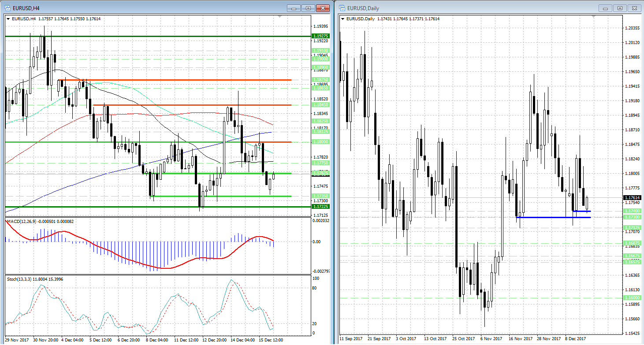
Task: Click the chart shift triangle on H4 chart
Action: 279,17
